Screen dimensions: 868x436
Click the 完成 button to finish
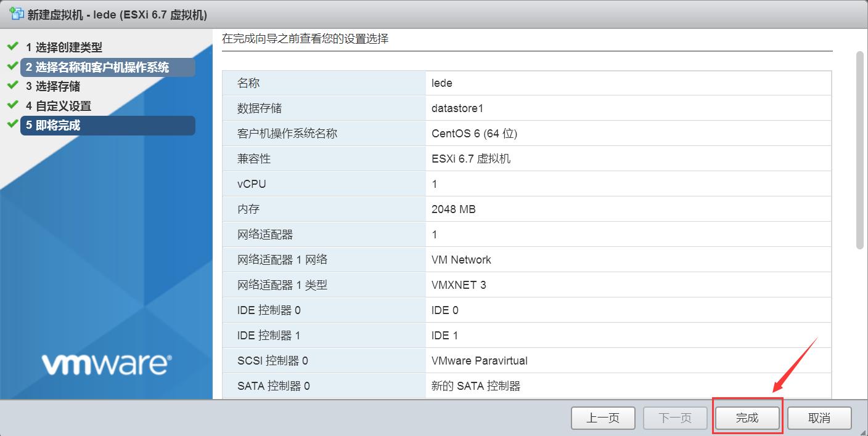coord(747,418)
